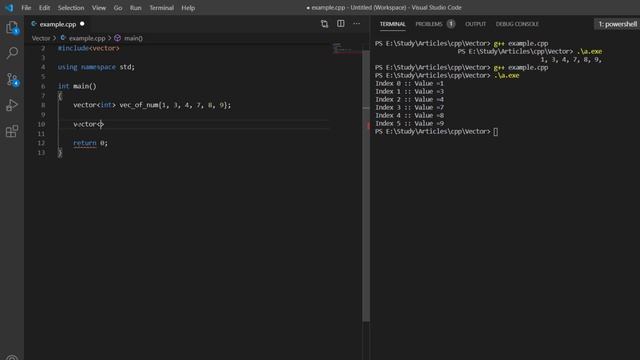Open the Run and Debug view
This screenshot has height=360, width=640.
(x=12, y=105)
